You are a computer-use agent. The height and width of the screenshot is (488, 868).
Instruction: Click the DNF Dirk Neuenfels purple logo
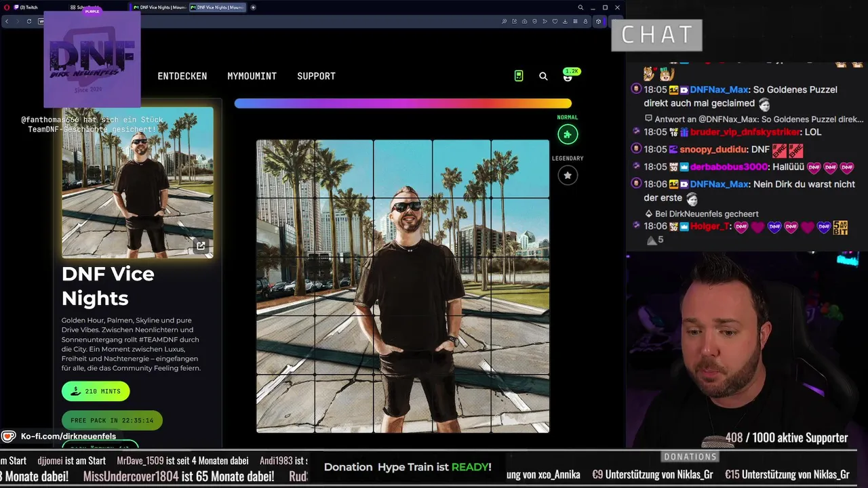92,59
